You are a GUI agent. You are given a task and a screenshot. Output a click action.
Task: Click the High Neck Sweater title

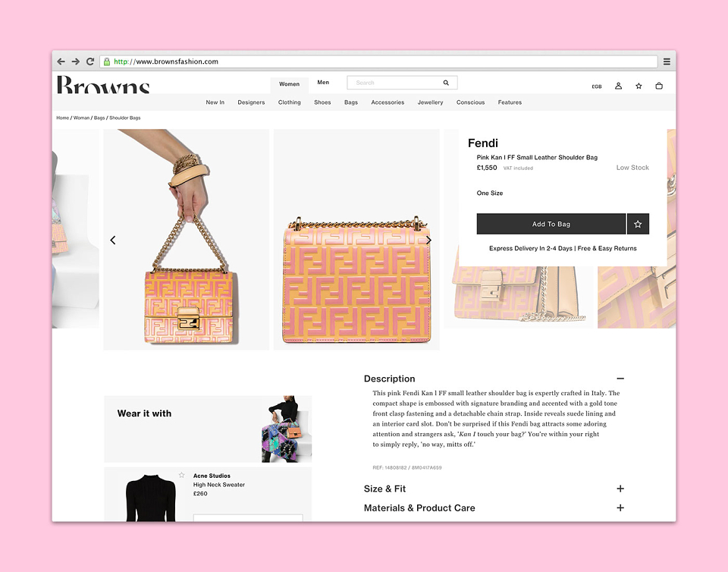[218, 485]
